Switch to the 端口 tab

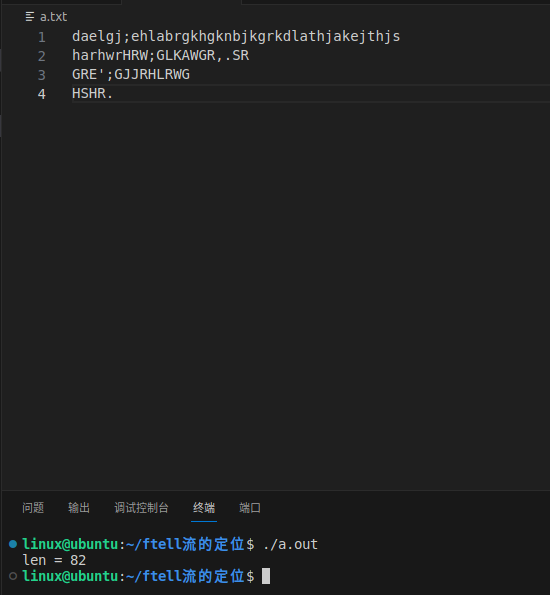pos(250,508)
